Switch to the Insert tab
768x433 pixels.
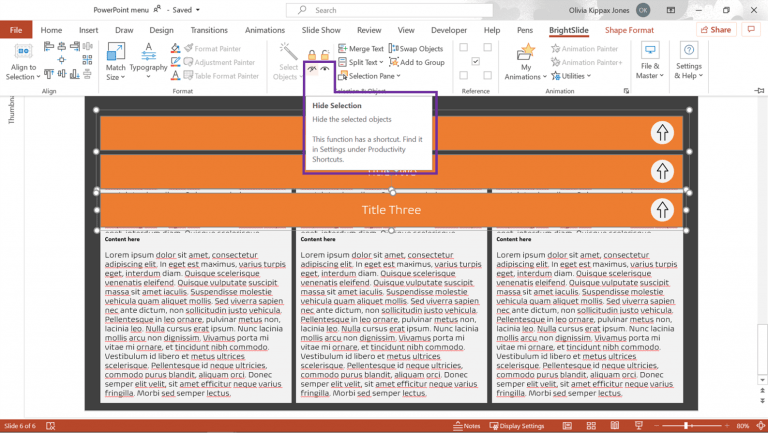coord(89,30)
